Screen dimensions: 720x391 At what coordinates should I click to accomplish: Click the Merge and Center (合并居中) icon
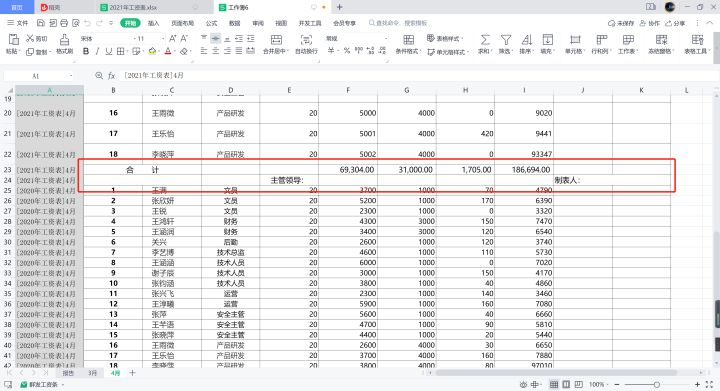point(276,39)
